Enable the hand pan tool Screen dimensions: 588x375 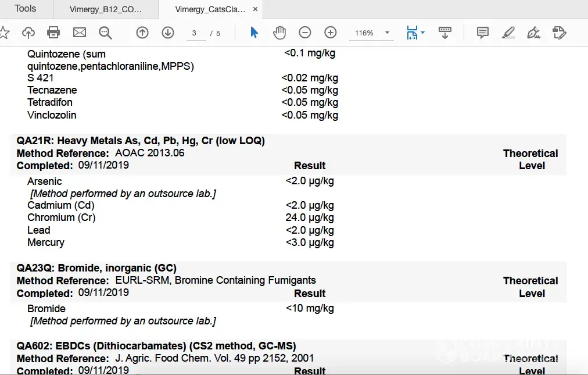tap(279, 33)
